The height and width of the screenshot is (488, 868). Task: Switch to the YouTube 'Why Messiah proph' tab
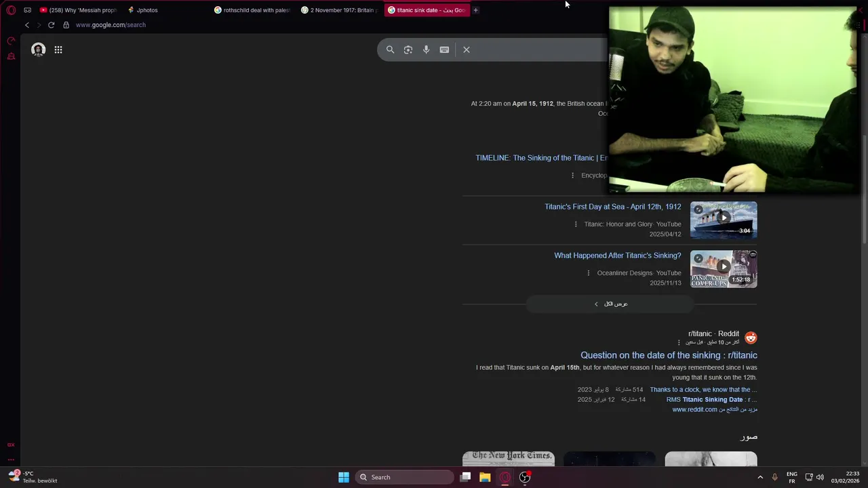78,10
